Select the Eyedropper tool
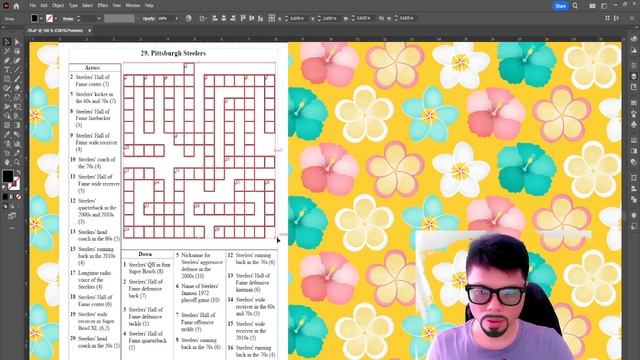The image size is (640, 360). [7, 134]
